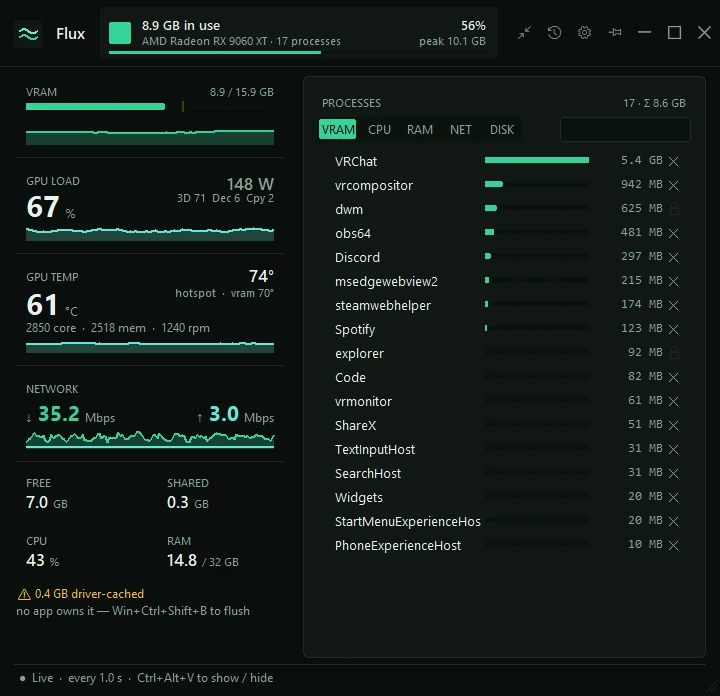Click the Live status indicator
720x696 pixels.
tap(37, 678)
